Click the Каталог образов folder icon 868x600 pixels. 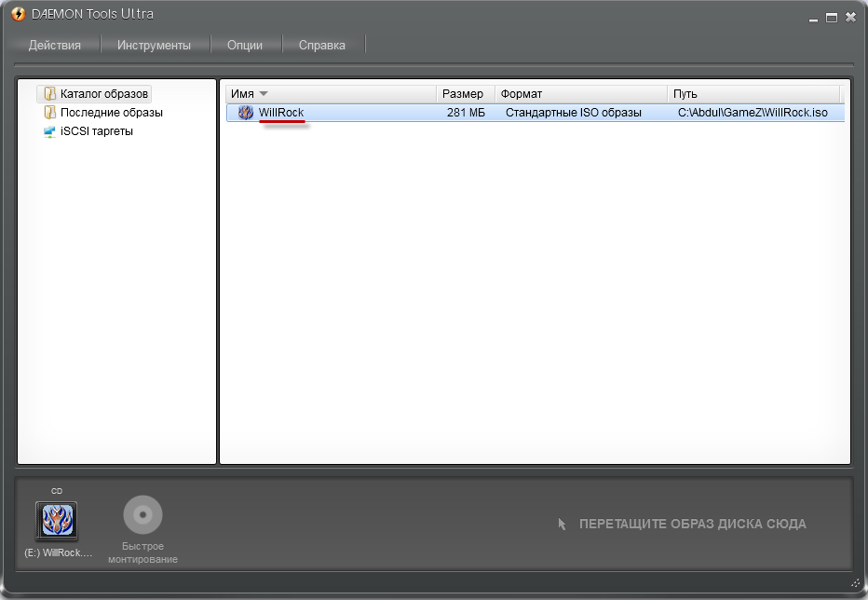coord(49,93)
